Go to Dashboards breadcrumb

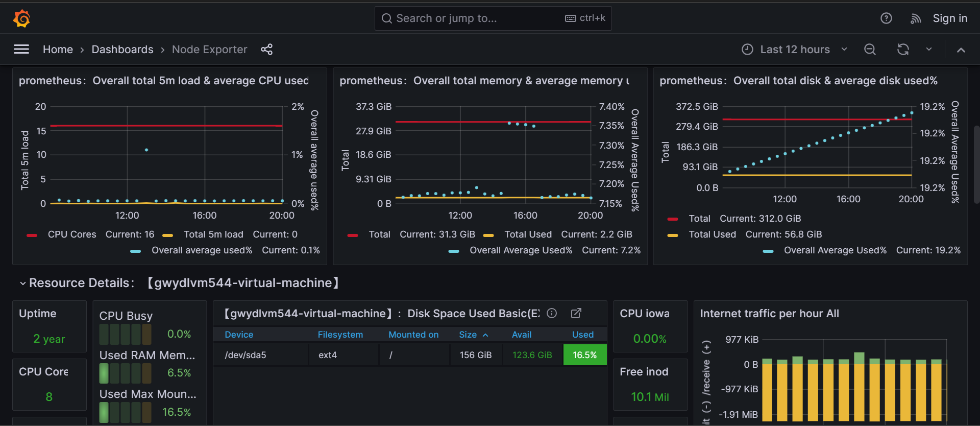(x=122, y=49)
